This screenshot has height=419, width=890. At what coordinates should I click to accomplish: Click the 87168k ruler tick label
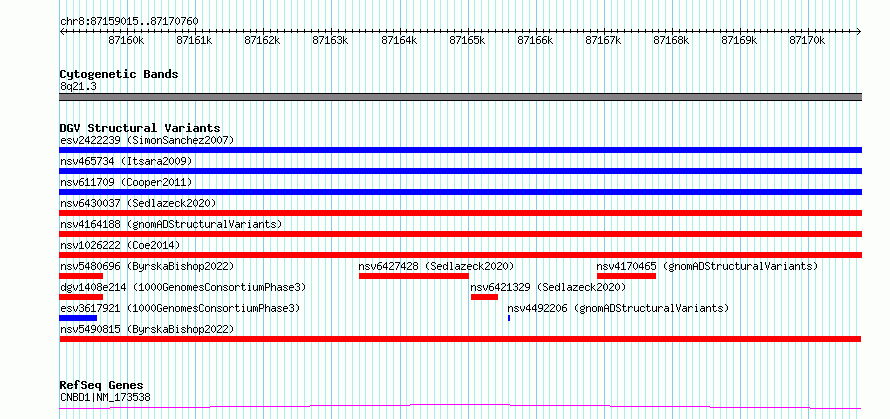tap(671, 41)
